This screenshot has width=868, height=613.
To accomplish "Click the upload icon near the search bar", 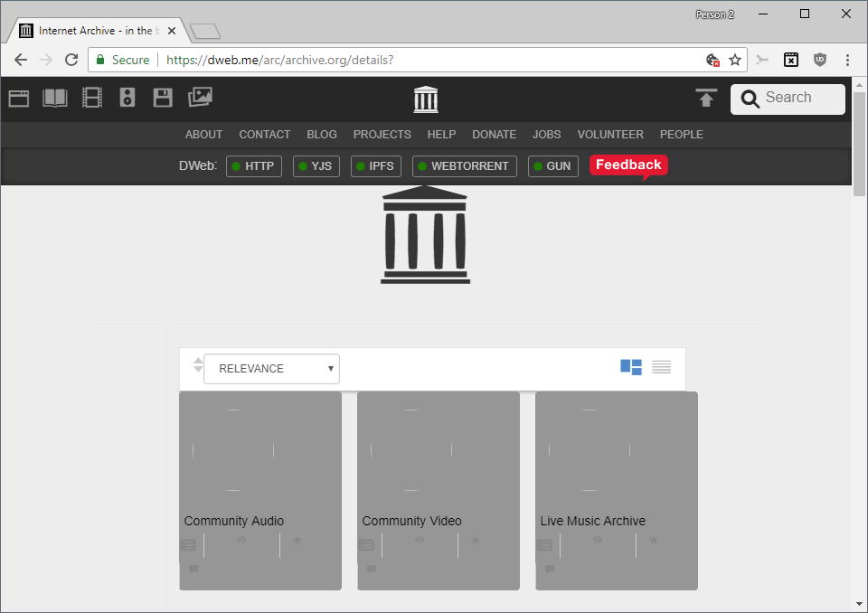I will (x=706, y=97).
